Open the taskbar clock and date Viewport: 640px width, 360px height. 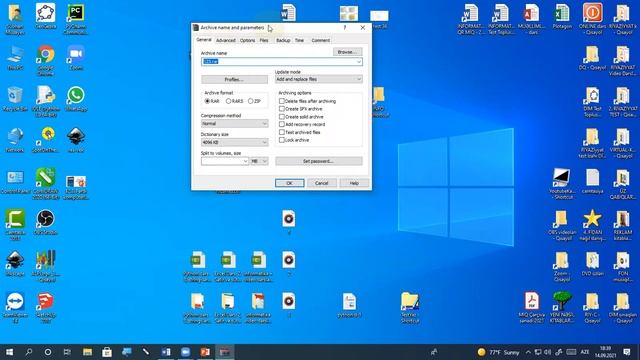pyautogui.click(x=605, y=352)
